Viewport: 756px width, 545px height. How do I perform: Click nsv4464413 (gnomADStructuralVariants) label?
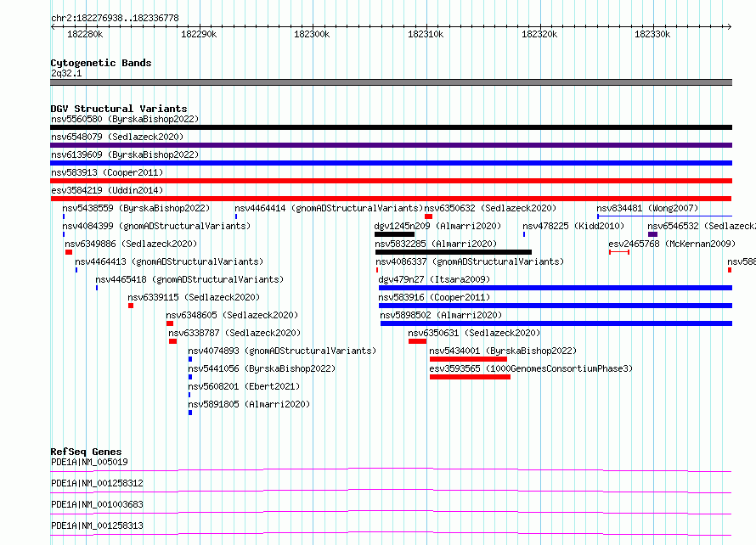[169, 261]
